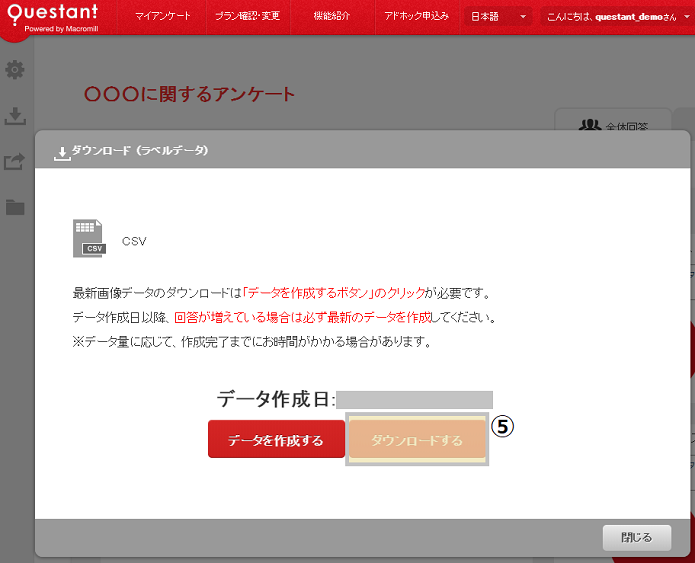Click the gray データ作成日 date field
The width and height of the screenshot is (695, 563).
(414, 399)
